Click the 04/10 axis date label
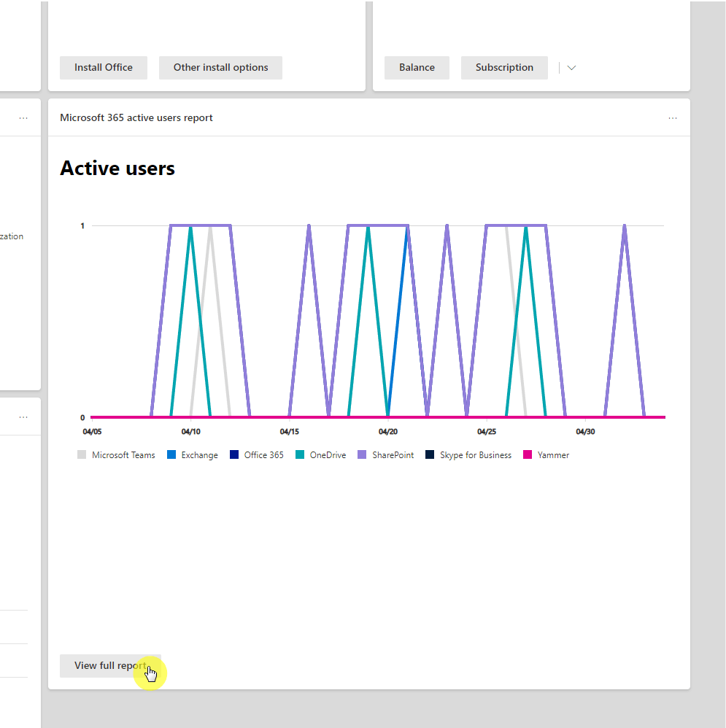This screenshot has height=728, width=726. tap(191, 432)
